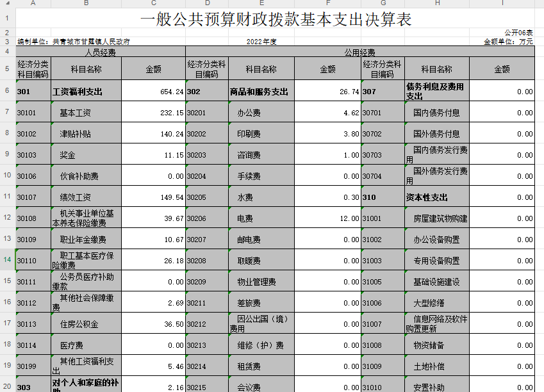Click the 人员经费 header cell
This screenshot has width=544, height=392.
(100, 52)
